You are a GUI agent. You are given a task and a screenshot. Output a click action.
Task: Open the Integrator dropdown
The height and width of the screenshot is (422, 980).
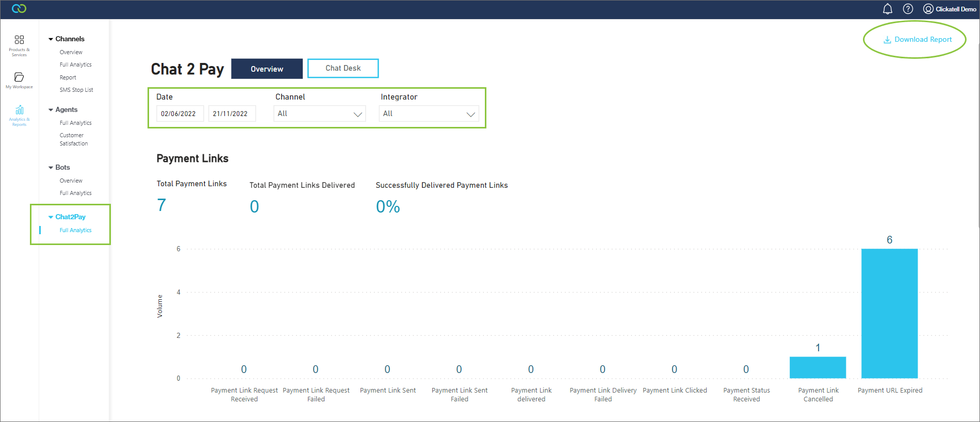[x=429, y=113]
